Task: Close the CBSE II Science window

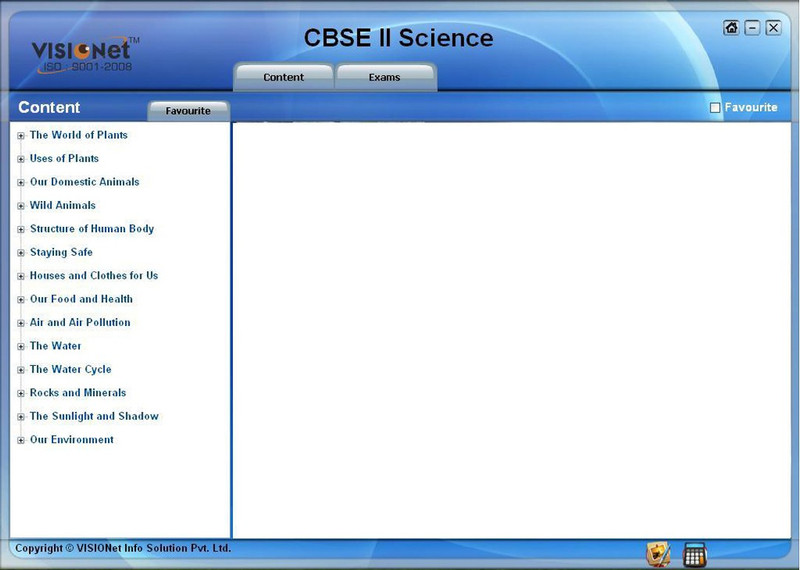Action: (773, 28)
